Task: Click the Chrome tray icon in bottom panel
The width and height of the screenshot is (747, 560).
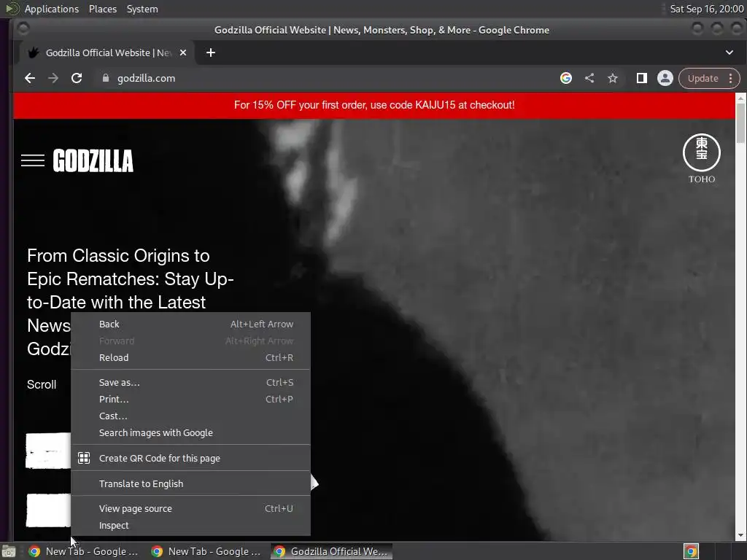Action: pos(692,551)
